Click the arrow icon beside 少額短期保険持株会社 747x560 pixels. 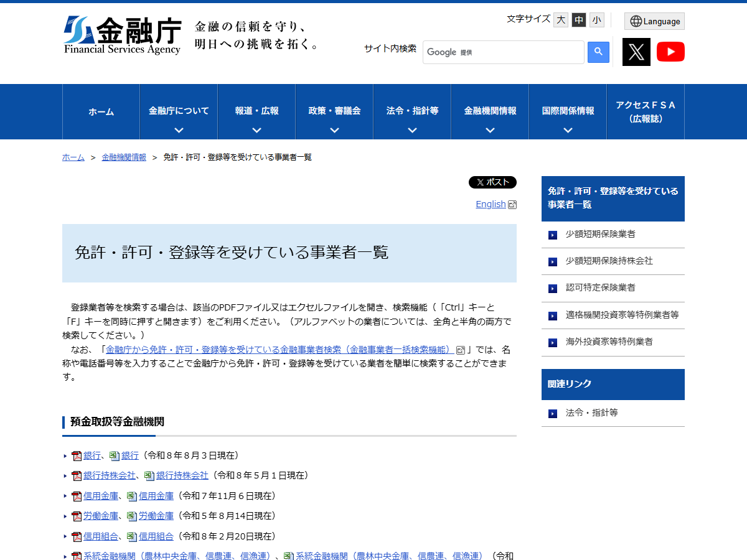(x=553, y=262)
